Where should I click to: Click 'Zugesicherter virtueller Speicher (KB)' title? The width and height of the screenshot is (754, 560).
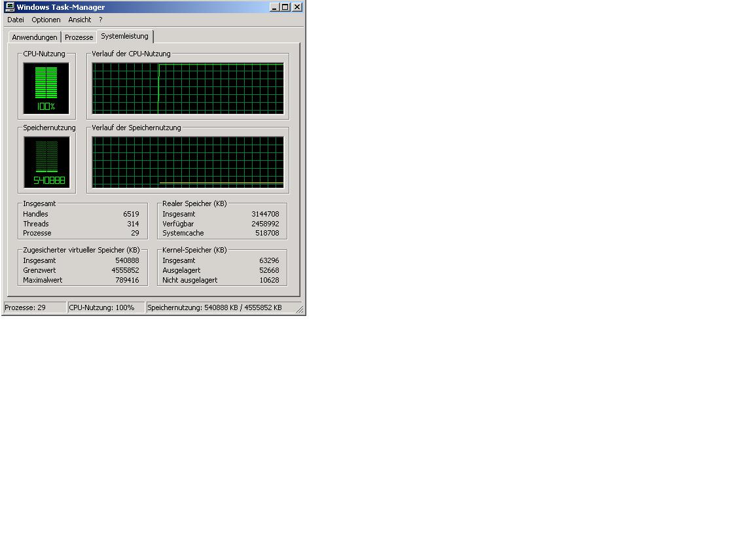coord(81,250)
